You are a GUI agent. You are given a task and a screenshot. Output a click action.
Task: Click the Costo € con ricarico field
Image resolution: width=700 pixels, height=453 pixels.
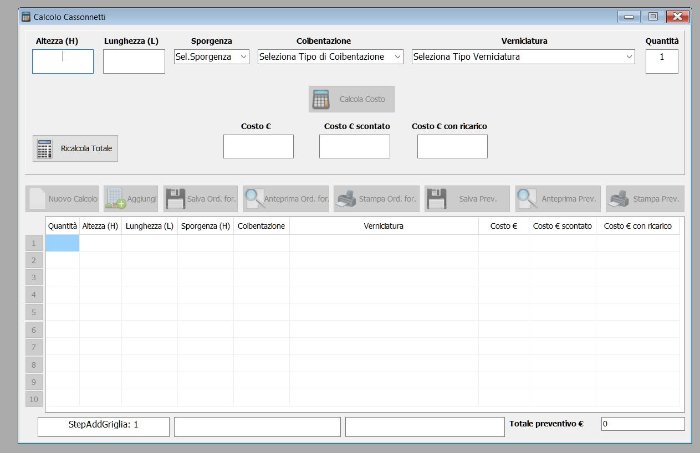[452, 146]
